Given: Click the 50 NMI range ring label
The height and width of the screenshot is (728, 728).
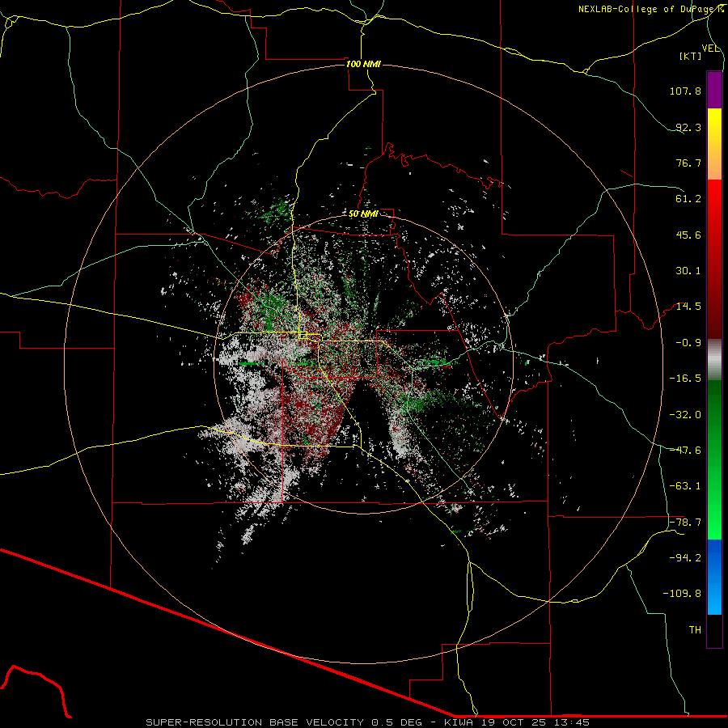Looking at the screenshot, I should pos(363,214).
